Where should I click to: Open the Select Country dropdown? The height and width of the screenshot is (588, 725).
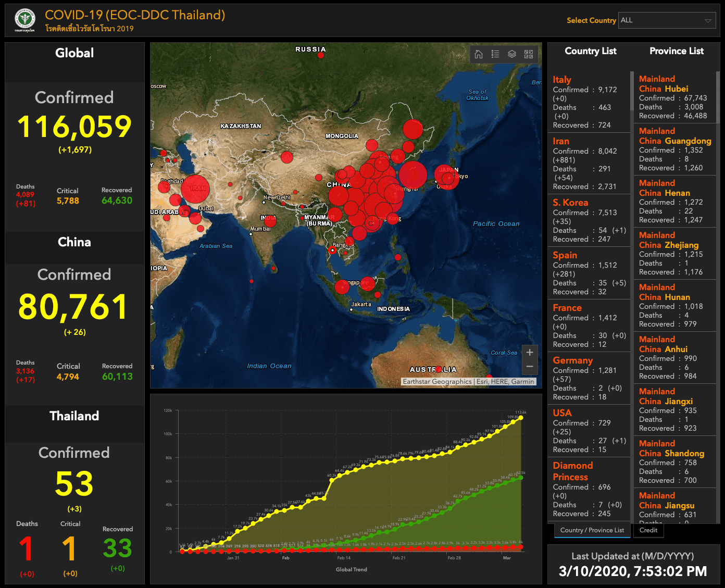pos(661,20)
